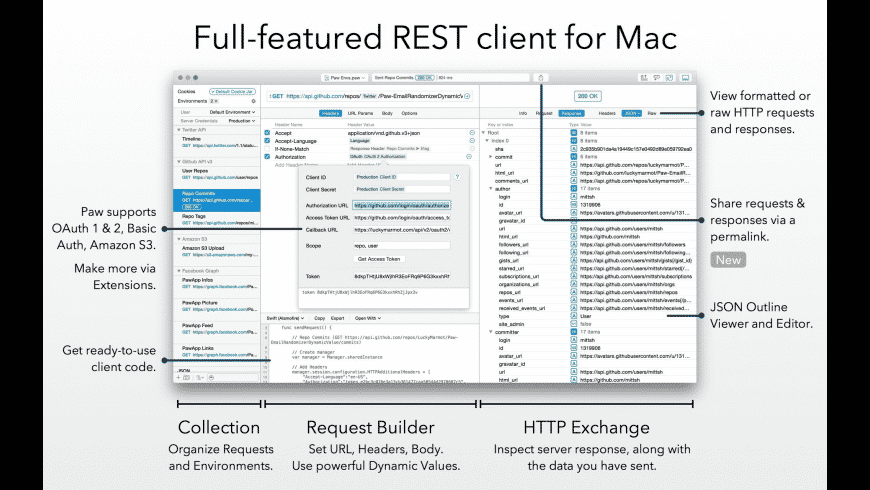Click the Callback URL input field
Image resolution: width=870 pixels, height=490 pixels.
(402, 230)
